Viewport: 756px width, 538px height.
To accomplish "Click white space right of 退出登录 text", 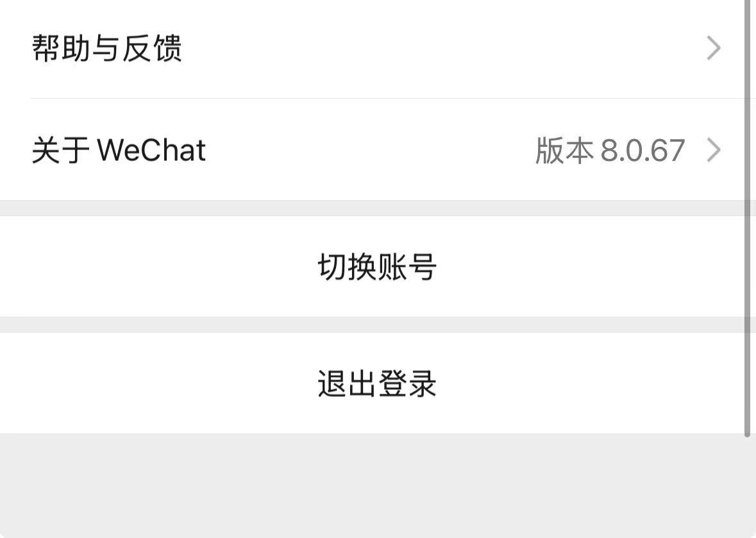I will [577, 383].
